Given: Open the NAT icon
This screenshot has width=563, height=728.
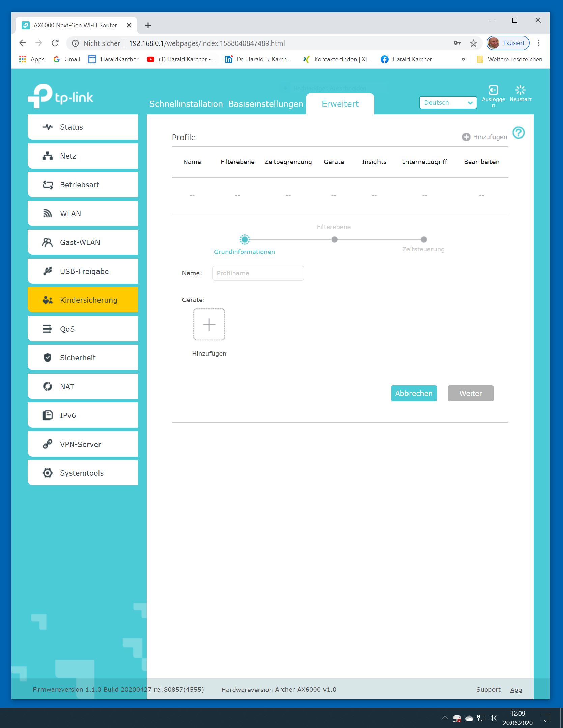Looking at the screenshot, I should click(x=48, y=387).
